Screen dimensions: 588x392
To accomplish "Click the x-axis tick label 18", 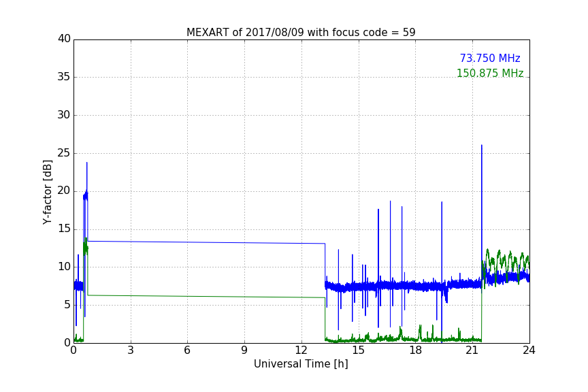I will point(416,350).
